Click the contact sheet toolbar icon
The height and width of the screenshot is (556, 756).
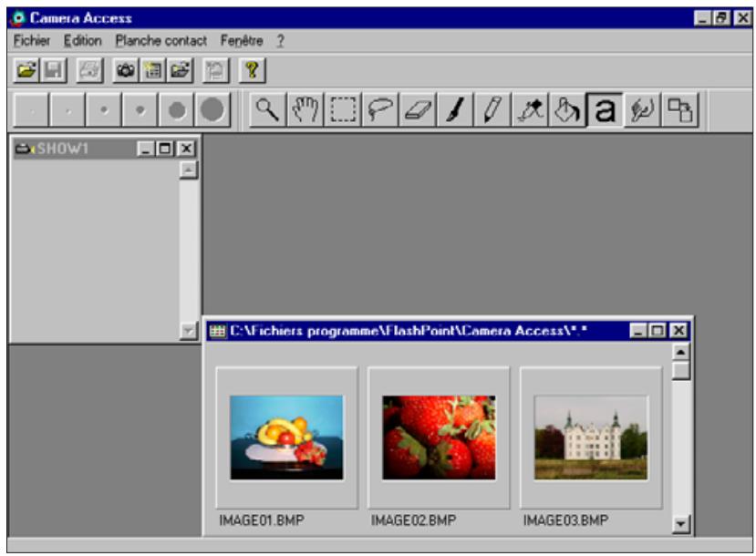click(152, 70)
